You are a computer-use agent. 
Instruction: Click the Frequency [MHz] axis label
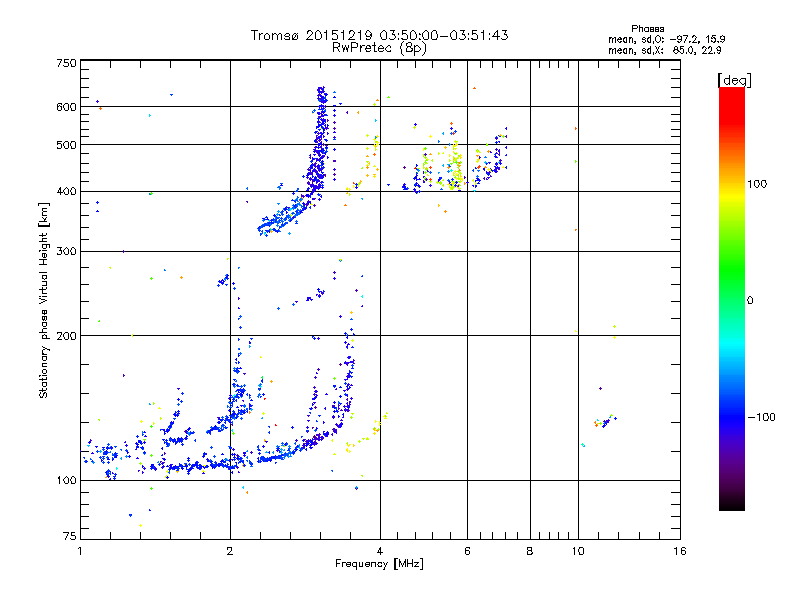click(x=379, y=564)
